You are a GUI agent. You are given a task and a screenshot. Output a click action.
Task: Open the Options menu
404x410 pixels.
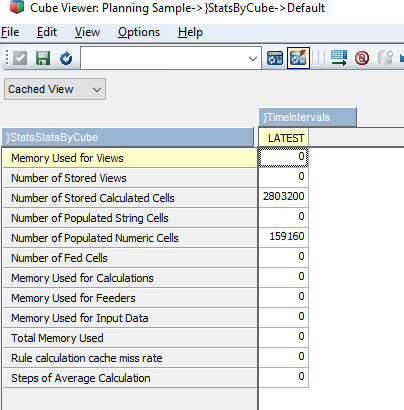(x=139, y=32)
